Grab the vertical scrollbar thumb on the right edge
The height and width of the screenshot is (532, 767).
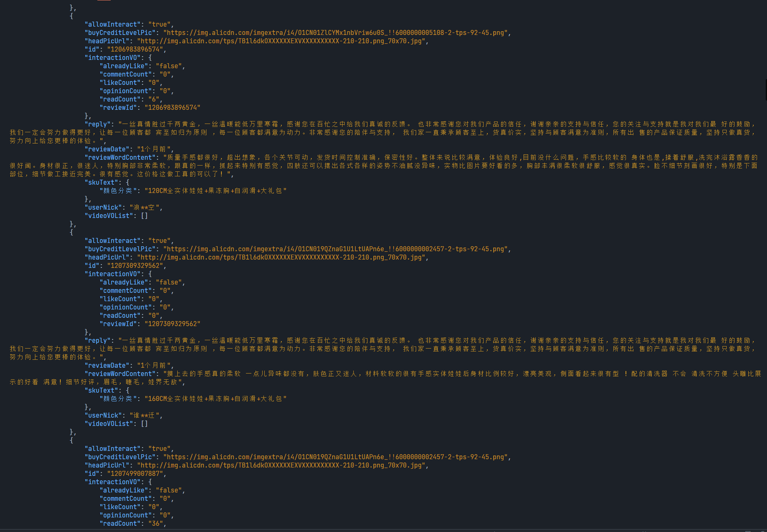pyautogui.click(x=766, y=89)
